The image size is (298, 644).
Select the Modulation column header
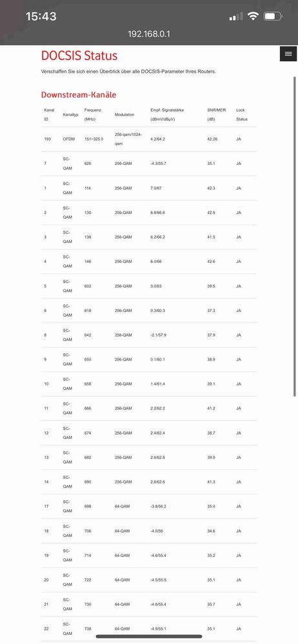(124, 115)
